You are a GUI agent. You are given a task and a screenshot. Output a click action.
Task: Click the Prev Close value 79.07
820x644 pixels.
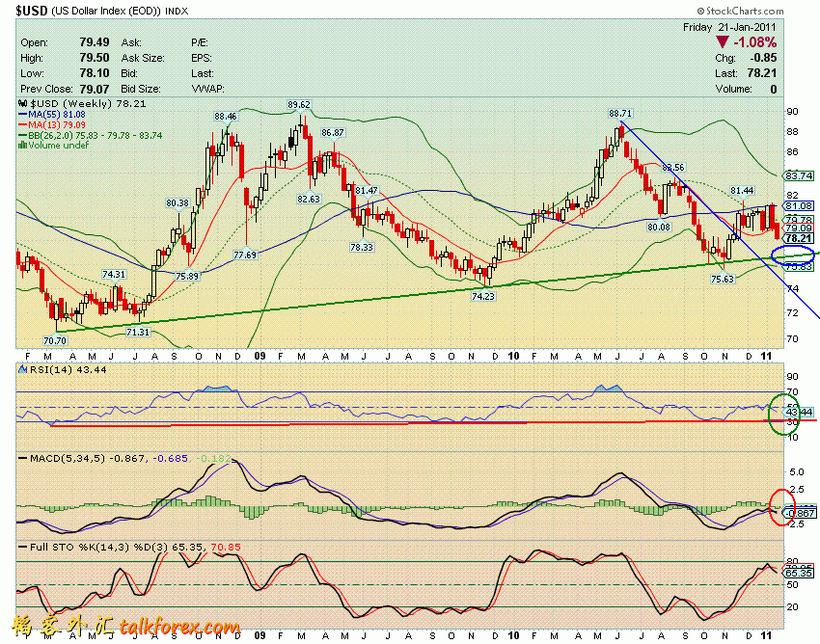point(95,89)
